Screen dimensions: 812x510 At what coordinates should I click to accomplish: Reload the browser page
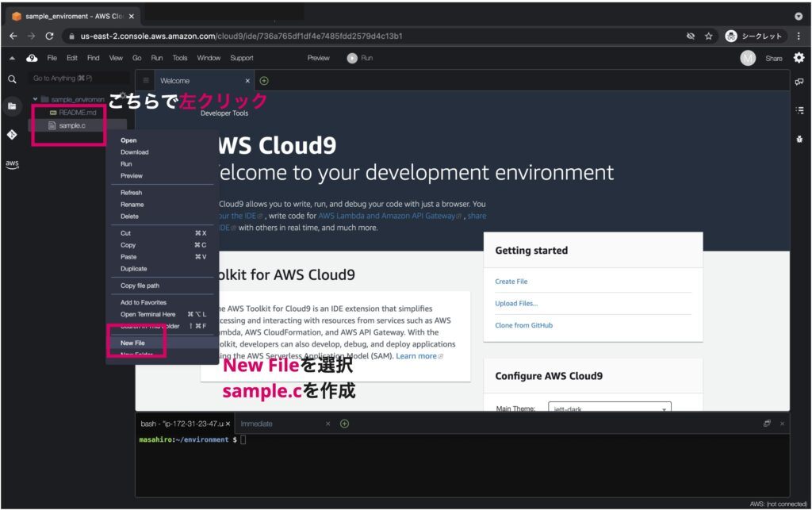(49, 36)
